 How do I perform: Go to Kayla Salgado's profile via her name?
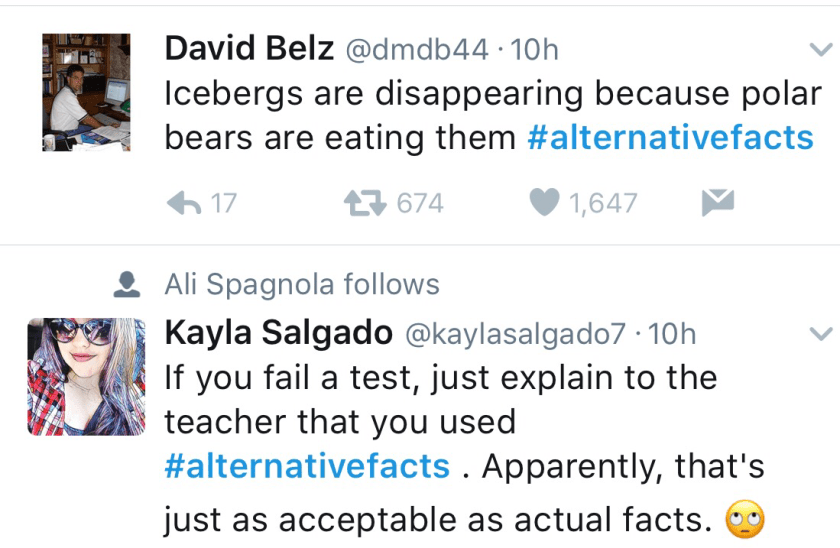[278, 333]
